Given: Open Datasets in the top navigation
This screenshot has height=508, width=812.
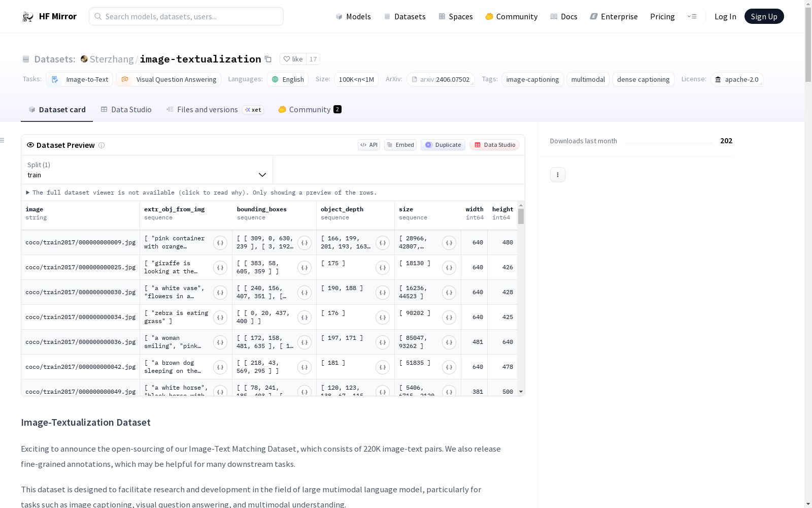Looking at the screenshot, I should point(404,16).
